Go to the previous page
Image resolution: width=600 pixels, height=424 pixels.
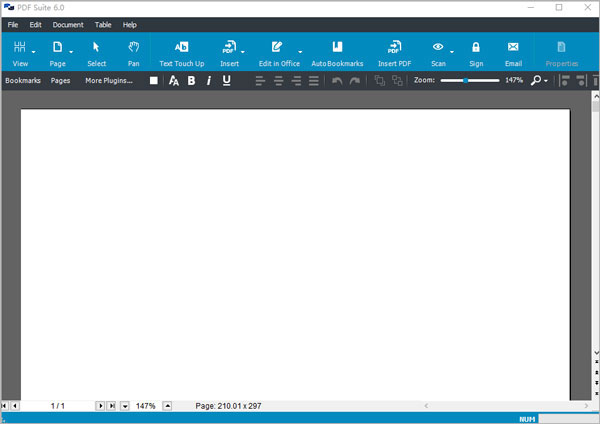[x=15, y=406]
